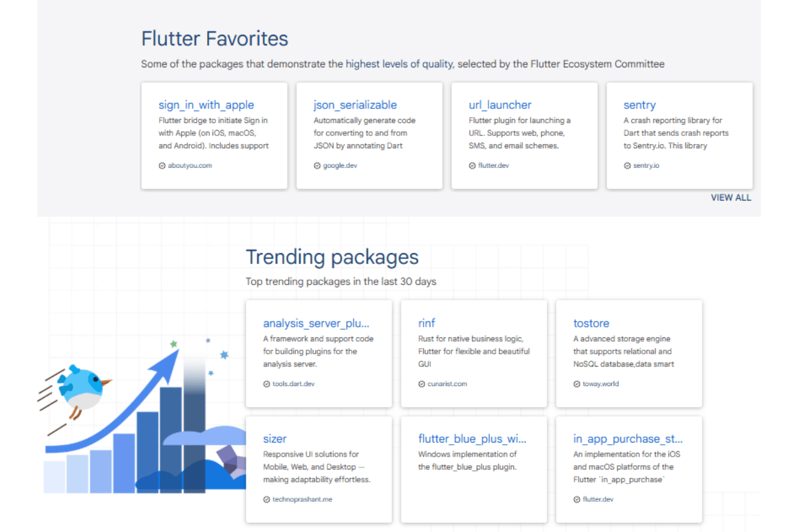The height and width of the screenshot is (532, 798).
Task: Click verified publisher icon beside aboutyou.com
Action: click(x=162, y=165)
